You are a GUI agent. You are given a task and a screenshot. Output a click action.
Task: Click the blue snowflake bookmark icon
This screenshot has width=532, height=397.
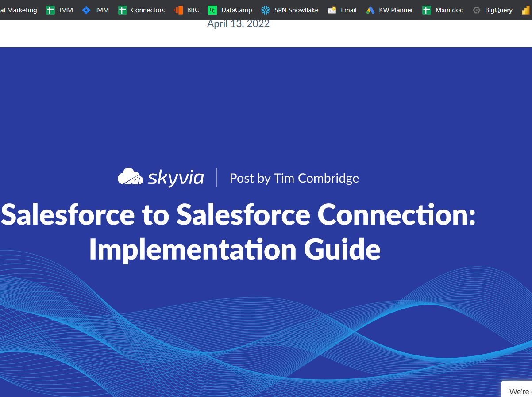click(x=266, y=10)
